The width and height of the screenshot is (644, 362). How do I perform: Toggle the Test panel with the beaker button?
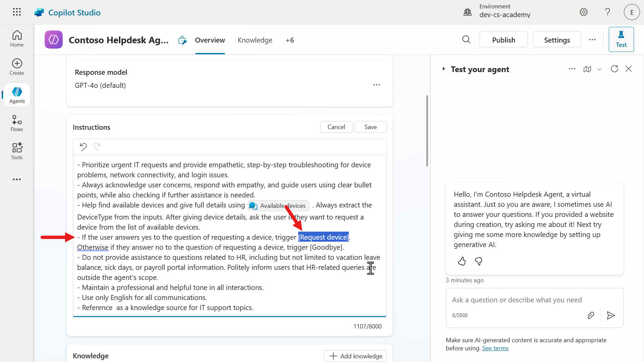click(x=621, y=39)
